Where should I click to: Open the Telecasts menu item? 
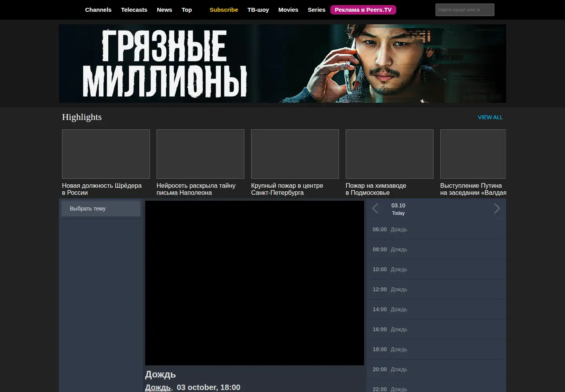pyautogui.click(x=134, y=10)
